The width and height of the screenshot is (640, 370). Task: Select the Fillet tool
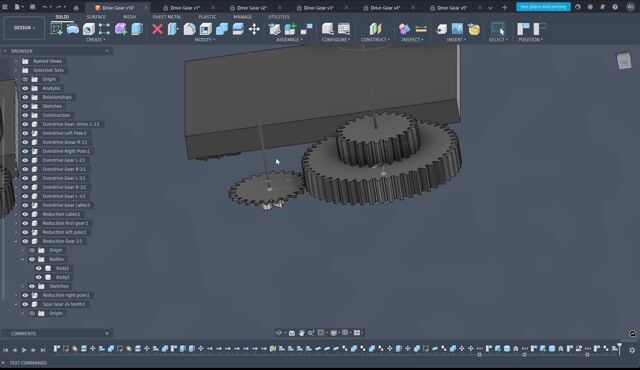[x=189, y=29]
